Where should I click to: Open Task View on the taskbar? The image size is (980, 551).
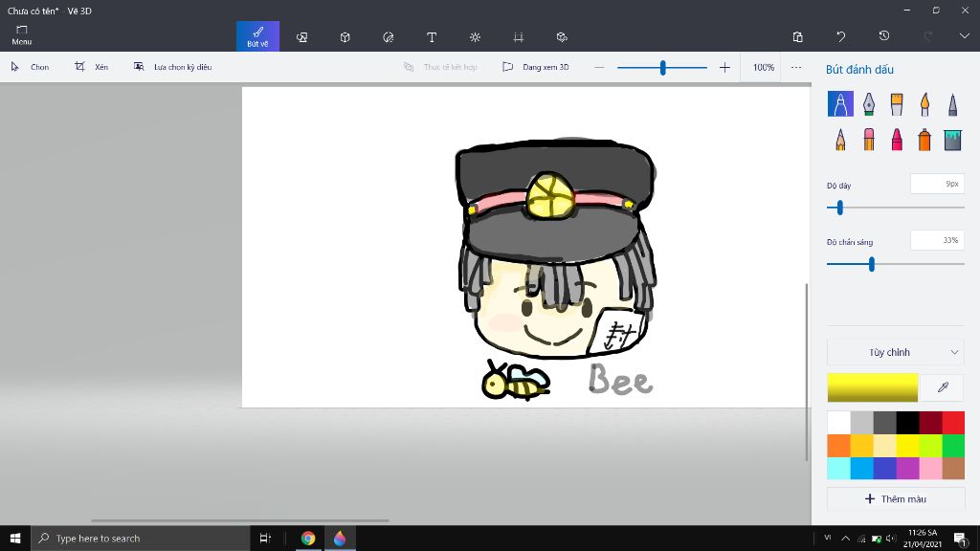[265, 538]
